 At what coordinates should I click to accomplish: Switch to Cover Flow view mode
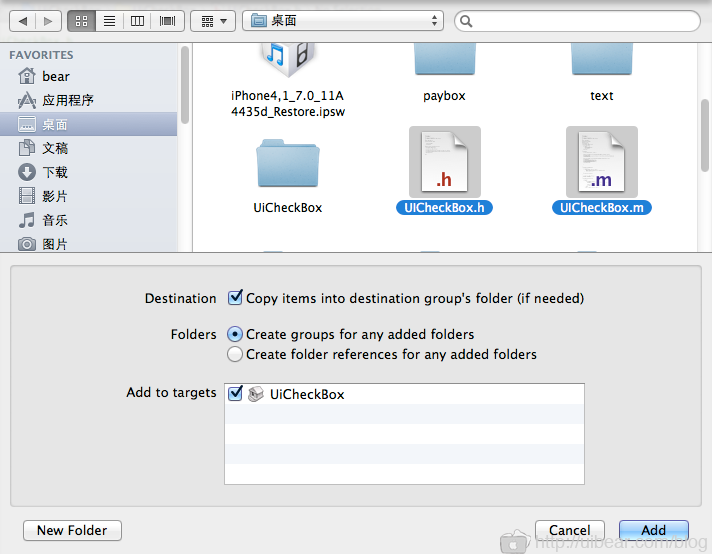coord(166,20)
